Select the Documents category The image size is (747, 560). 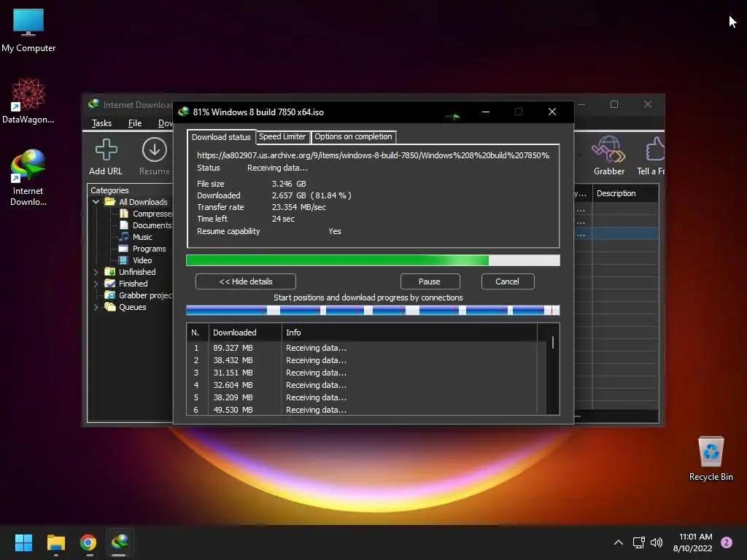tap(152, 225)
